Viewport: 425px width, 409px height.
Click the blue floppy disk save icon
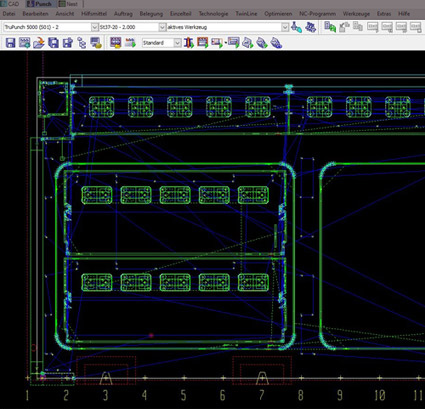[10, 43]
